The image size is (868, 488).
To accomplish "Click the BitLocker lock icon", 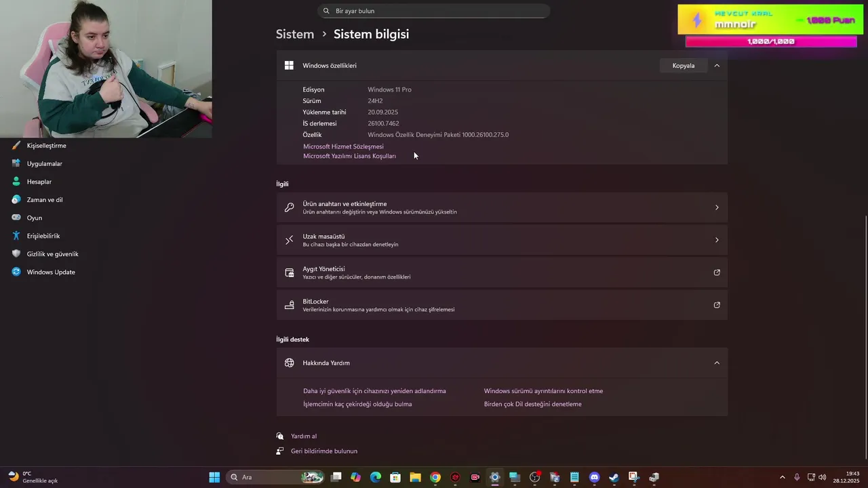I will pyautogui.click(x=290, y=305).
